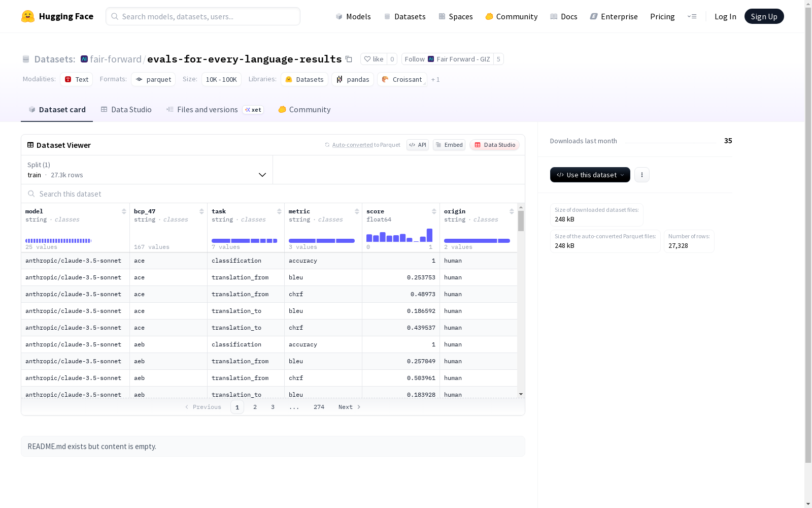
Task: Switch to Files and versions tab
Action: (x=215, y=109)
